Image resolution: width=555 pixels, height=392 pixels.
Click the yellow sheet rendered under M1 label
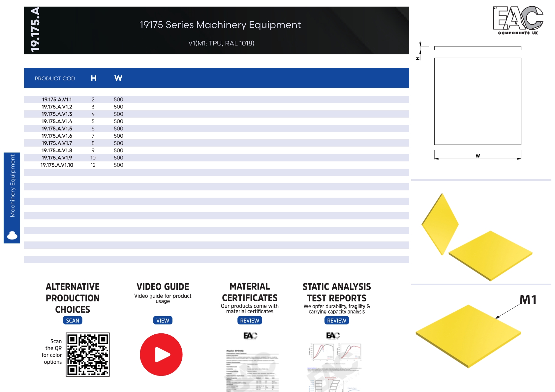point(468,336)
